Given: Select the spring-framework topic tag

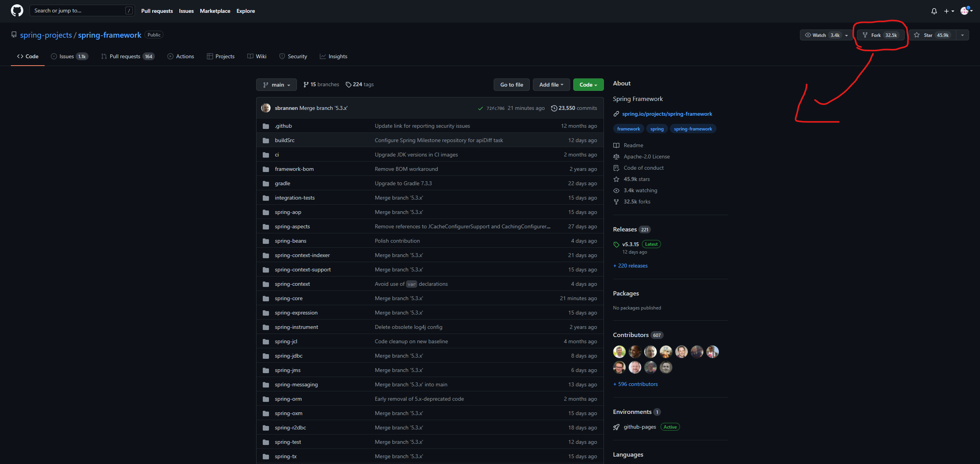Looking at the screenshot, I should tap(693, 129).
